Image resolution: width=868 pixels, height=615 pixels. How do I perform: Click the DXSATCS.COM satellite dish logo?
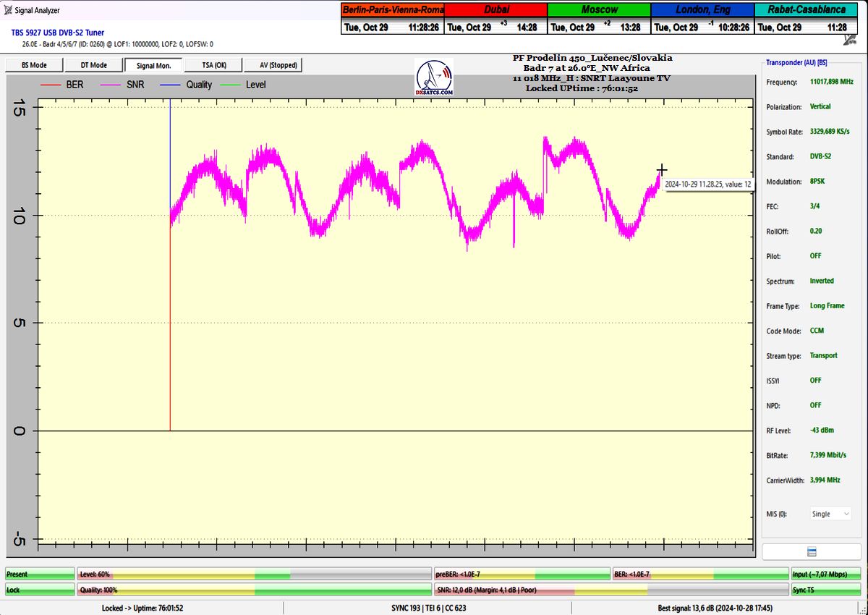(435, 78)
